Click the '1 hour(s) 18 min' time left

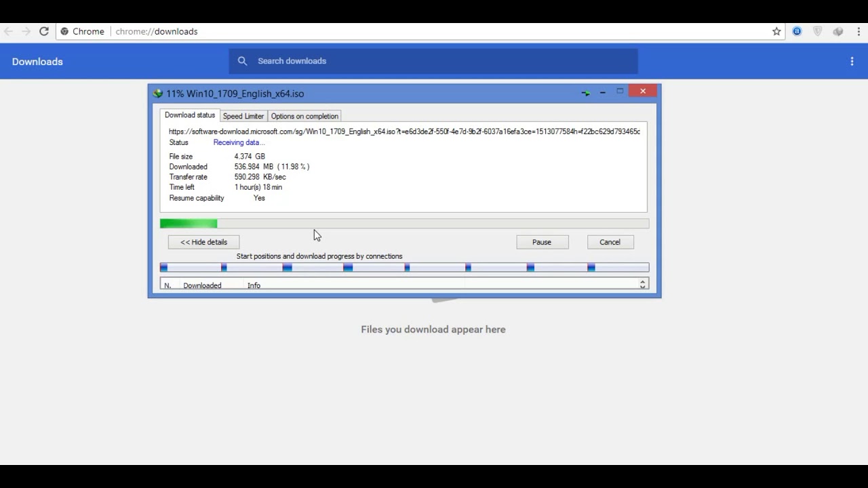coord(258,187)
